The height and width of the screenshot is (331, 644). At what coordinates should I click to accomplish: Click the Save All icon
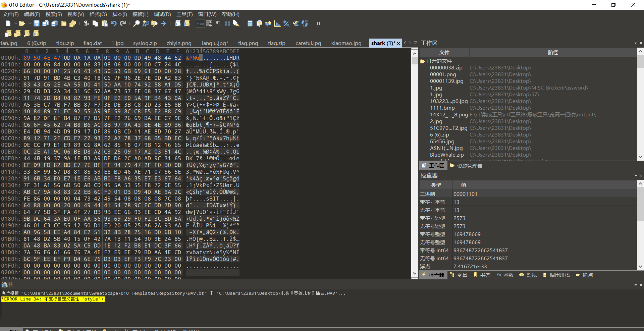55,23
